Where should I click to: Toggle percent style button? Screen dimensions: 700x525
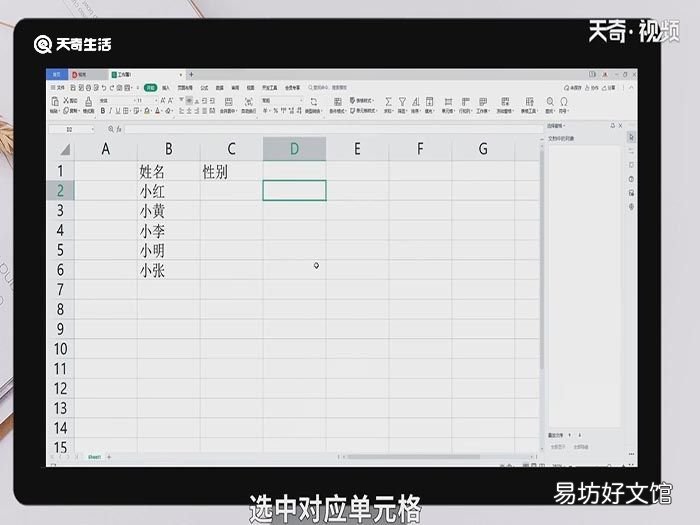tap(275, 110)
